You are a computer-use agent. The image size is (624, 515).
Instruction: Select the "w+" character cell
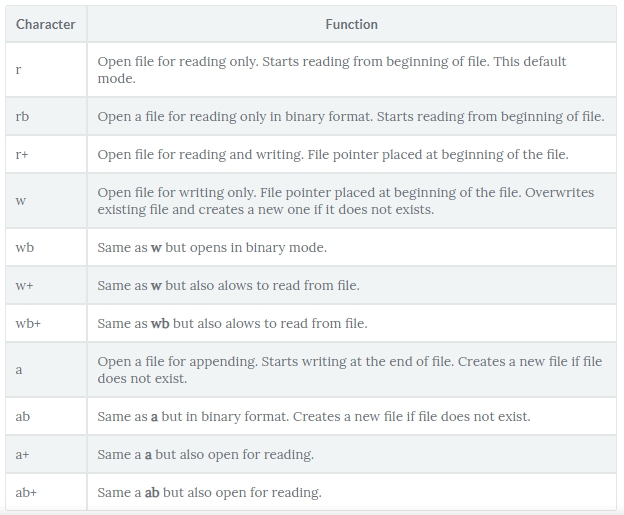click(25, 285)
